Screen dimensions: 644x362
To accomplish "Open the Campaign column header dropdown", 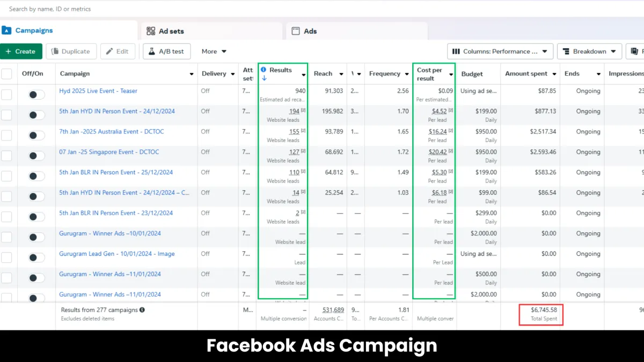I will 192,74.
